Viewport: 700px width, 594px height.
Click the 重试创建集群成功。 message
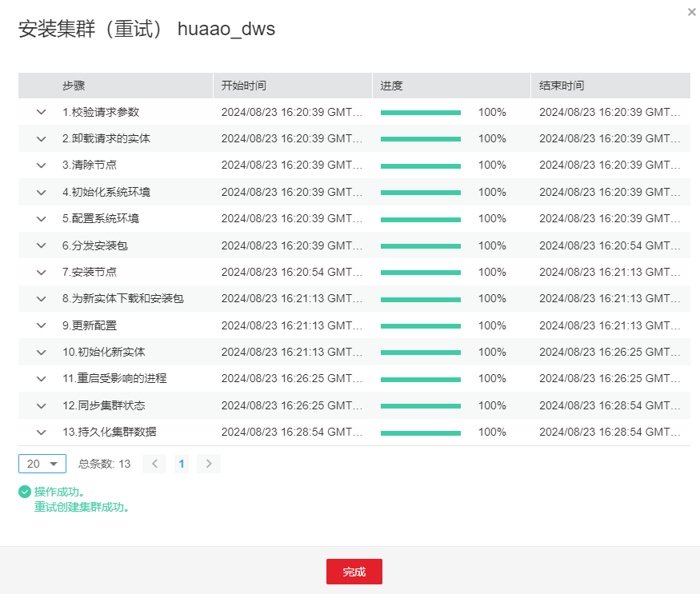pyautogui.click(x=82, y=508)
